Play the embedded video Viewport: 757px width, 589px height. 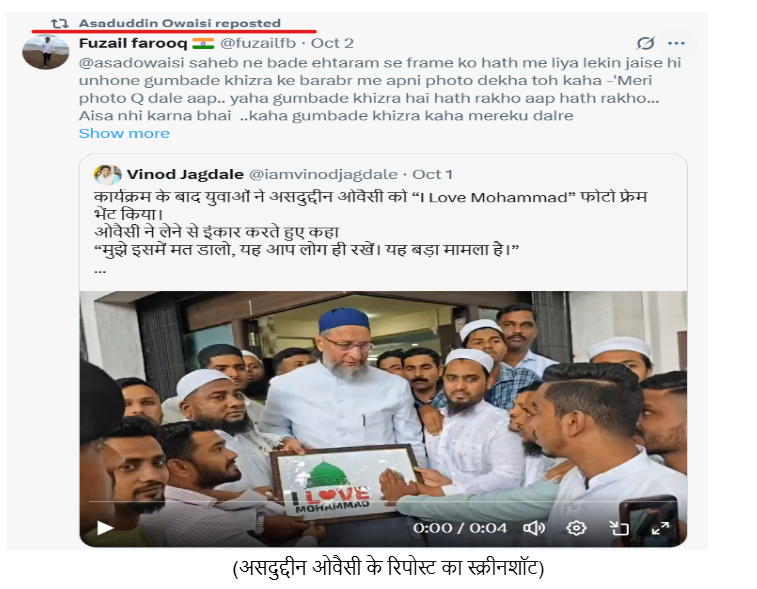pos(105,528)
